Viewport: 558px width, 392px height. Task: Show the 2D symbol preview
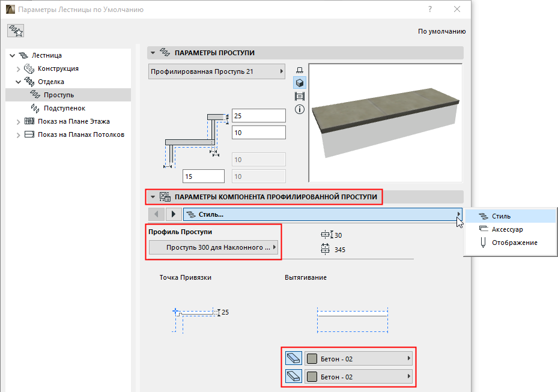(x=300, y=71)
